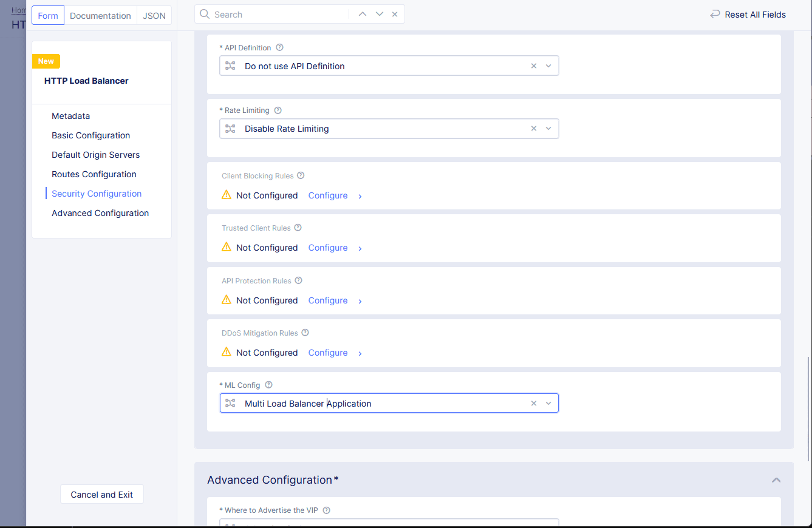Click help icon beside Rate Limiting label
This screenshot has width=812, height=528.
click(278, 110)
